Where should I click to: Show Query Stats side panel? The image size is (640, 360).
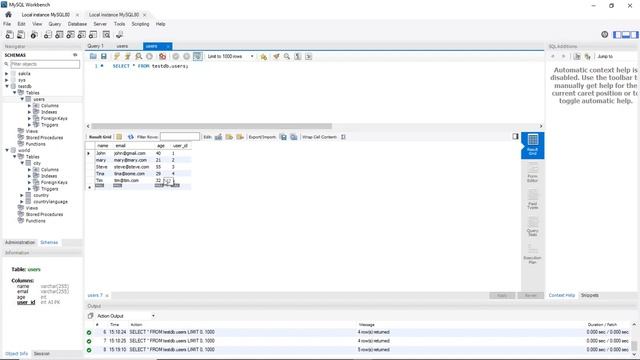(x=532, y=227)
